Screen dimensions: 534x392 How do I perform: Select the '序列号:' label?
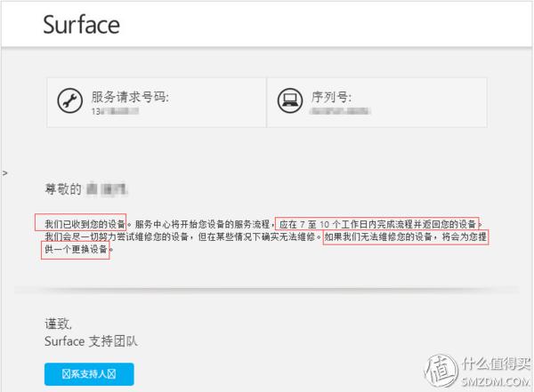tap(331, 97)
